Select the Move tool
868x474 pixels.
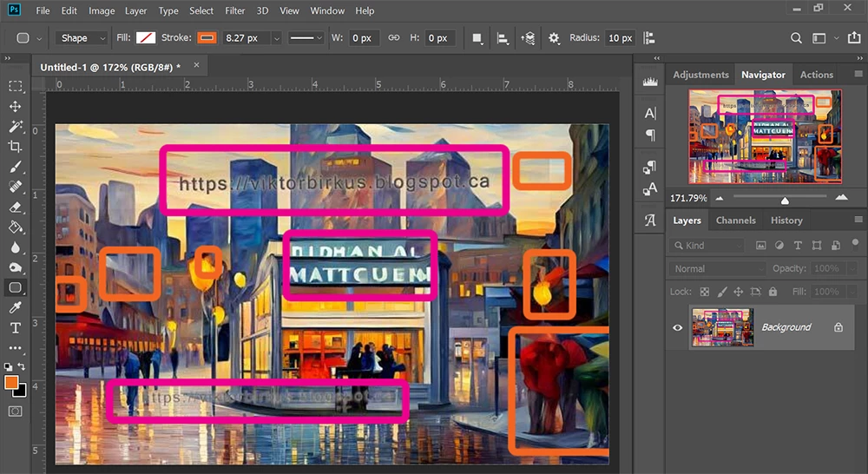point(16,107)
